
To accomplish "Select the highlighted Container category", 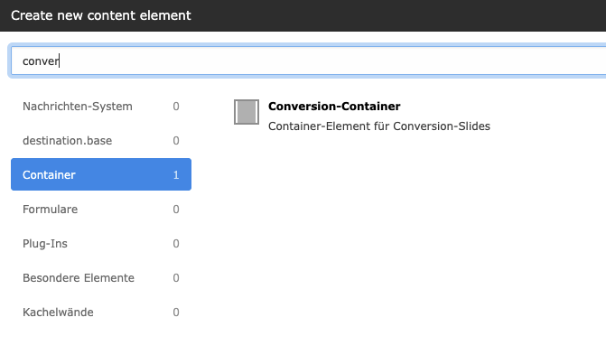I will click(101, 174).
